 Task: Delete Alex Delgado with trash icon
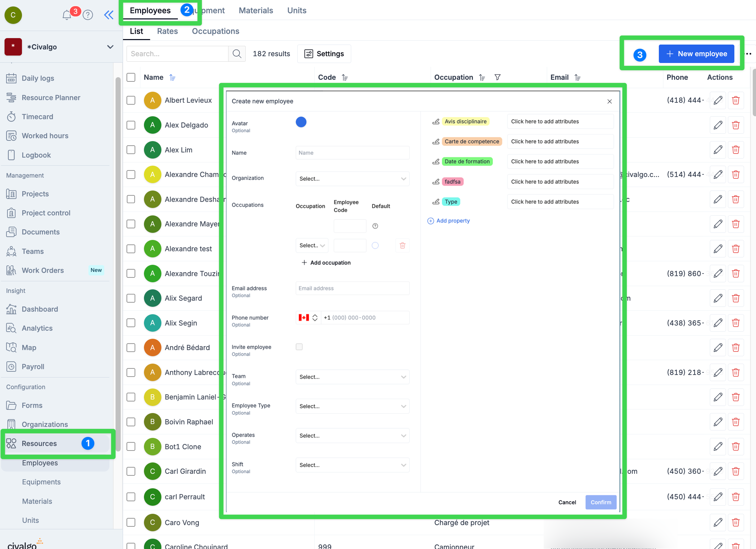735,125
